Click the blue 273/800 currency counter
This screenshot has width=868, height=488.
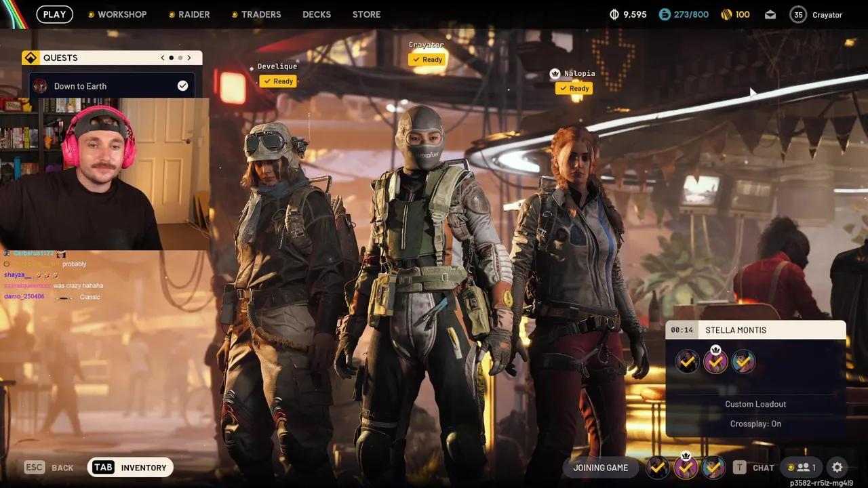click(684, 14)
